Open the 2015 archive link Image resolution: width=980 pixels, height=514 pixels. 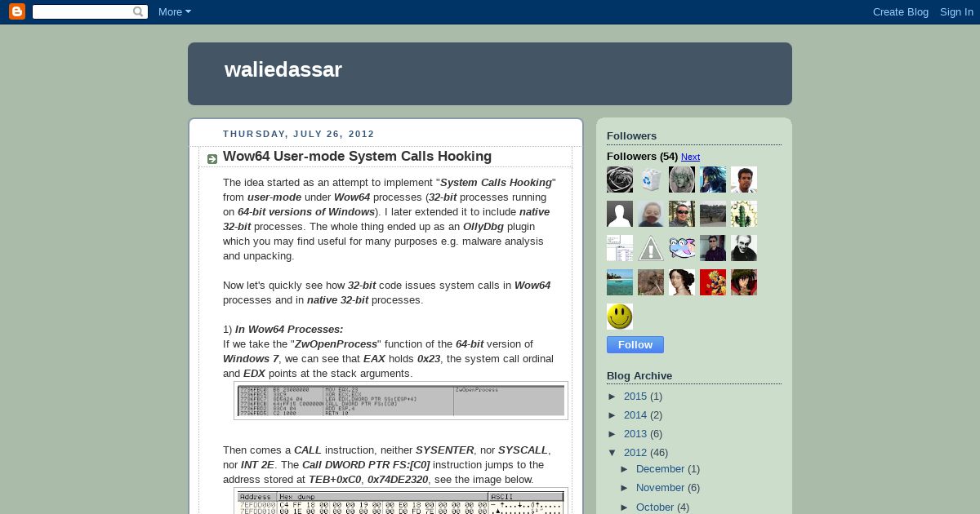(x=635, y=397)
